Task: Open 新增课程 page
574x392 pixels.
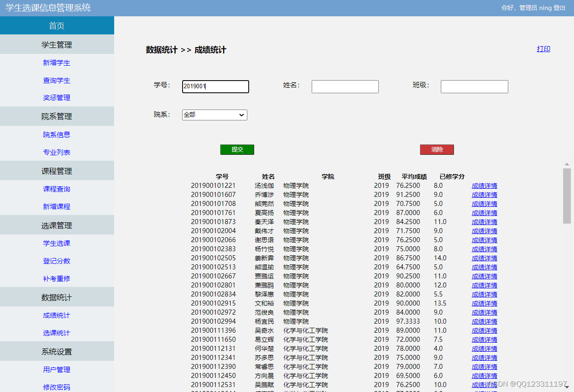Action: point(57,207)
